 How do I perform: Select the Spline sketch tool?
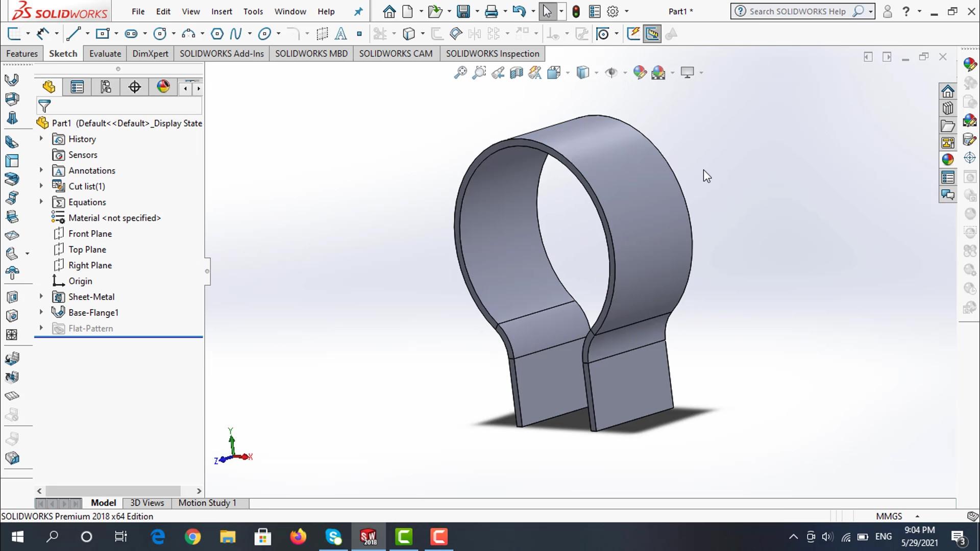[x=235, y=34]
